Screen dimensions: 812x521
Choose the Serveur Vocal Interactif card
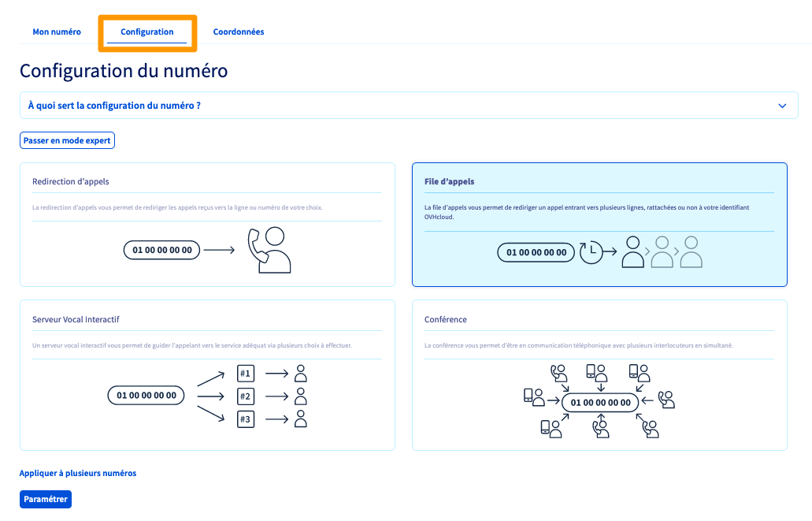[207, 374]
